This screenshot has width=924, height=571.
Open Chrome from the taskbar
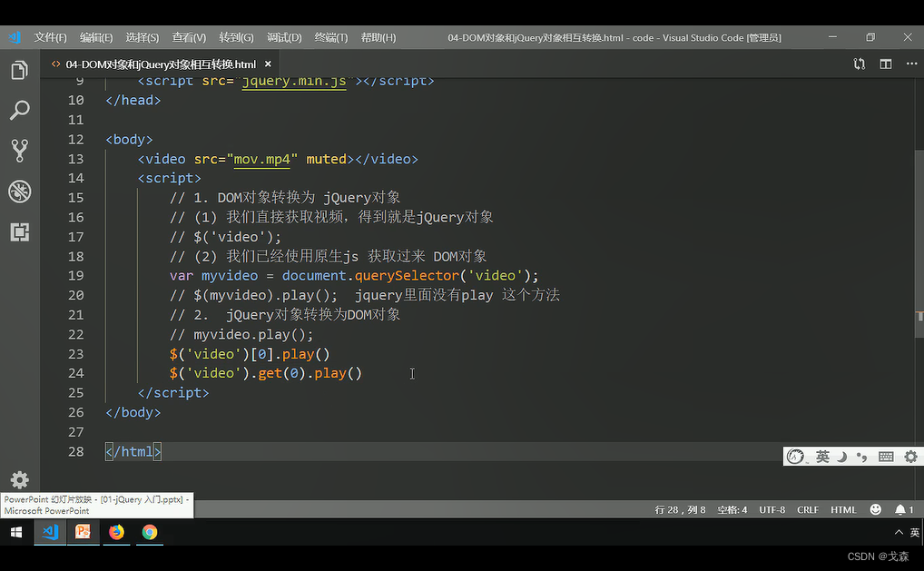click(x=150, y=532)
